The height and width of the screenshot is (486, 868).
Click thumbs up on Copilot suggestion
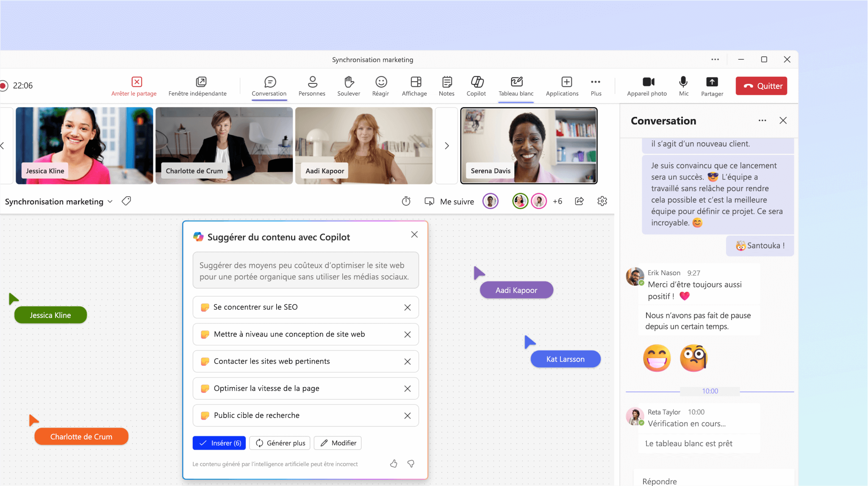tap(393, 464)
